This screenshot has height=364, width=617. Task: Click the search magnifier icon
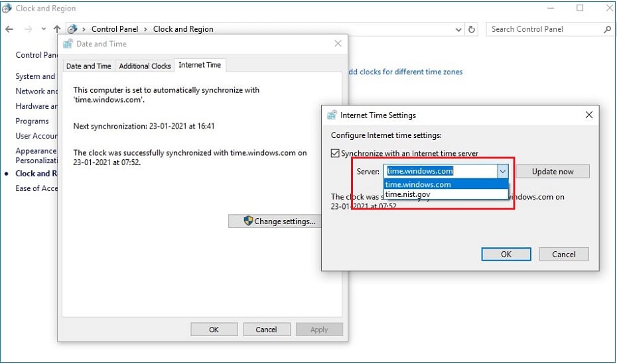point(607,29)
